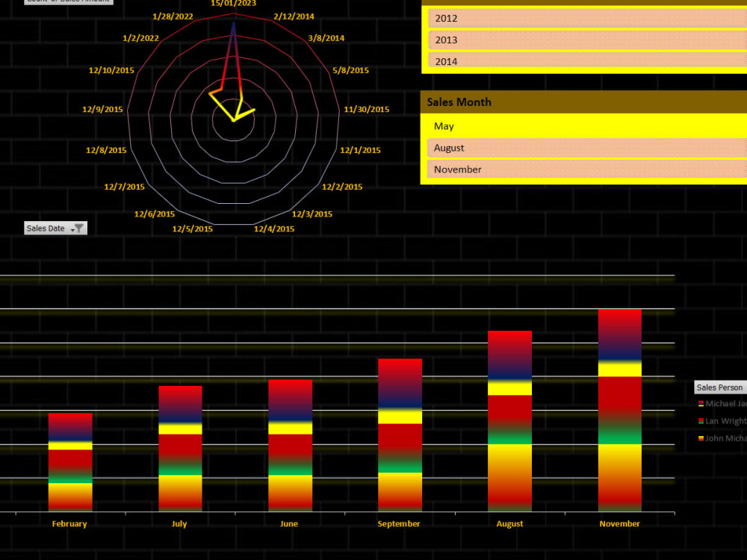The image size is (747, 560).
Task: Select 2012 in the year slicer
Action: tap(587, 18)
